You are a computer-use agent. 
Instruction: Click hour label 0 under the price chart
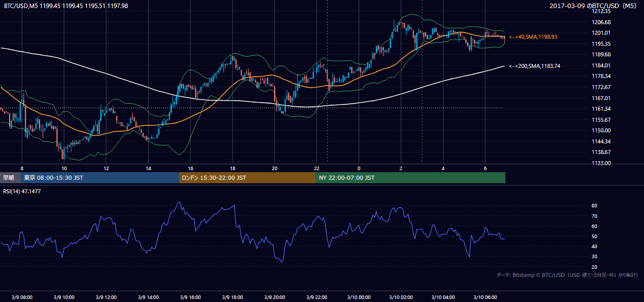coord(359,168)
